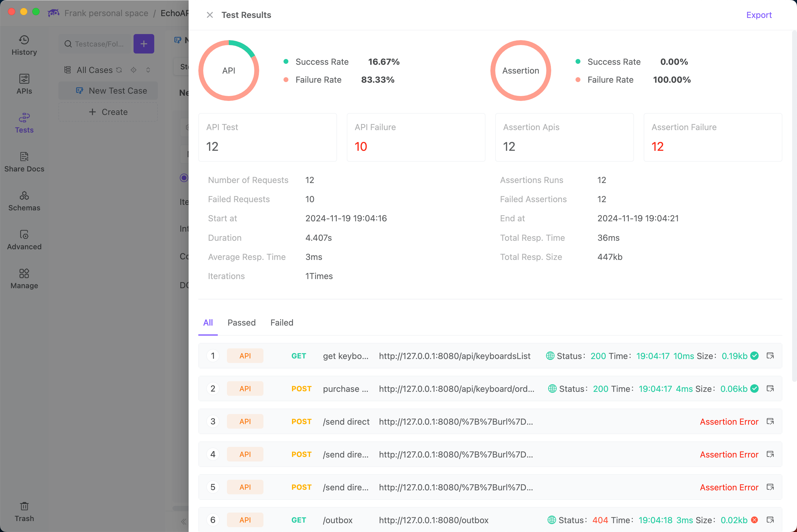Viewport: 797px width, 532px height.
Task: Click the locate target icon beside All Cases
Action: [x=134, y=70]
